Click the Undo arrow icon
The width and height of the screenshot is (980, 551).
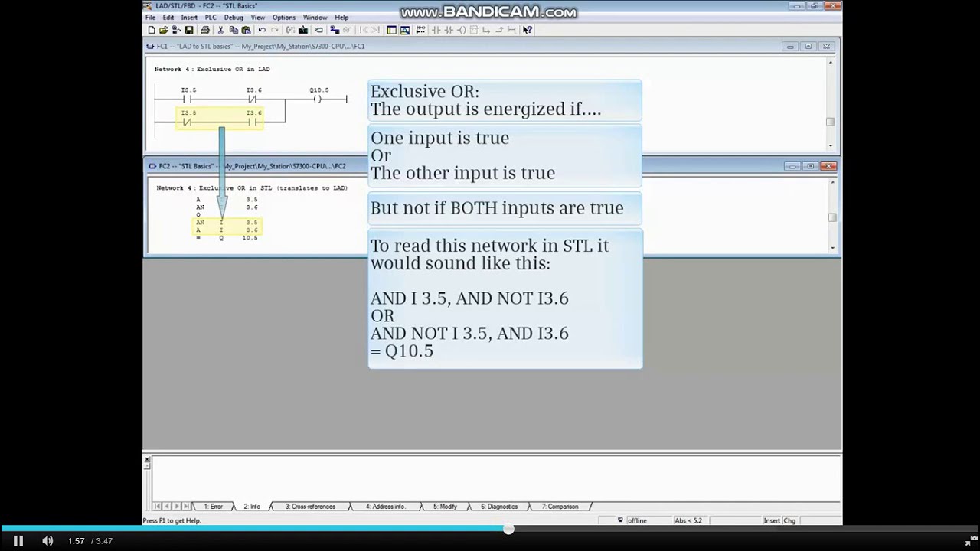pyautogui.click(x=262, y=30)
